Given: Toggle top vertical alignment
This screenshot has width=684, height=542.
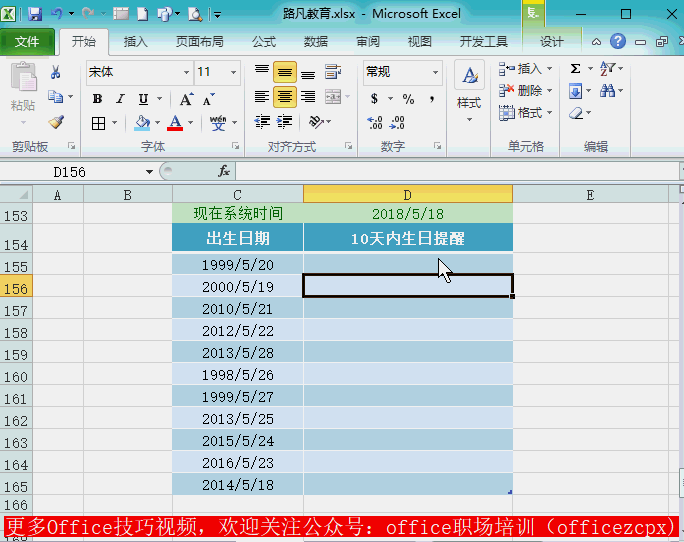Looking at the screenshot, I should click(x=262, y=72).
